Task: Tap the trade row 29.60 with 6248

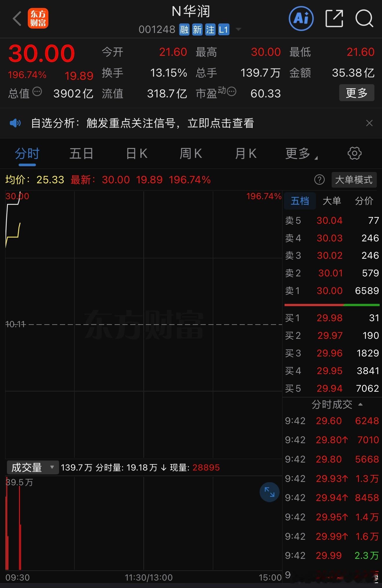Action: [332, 421]
